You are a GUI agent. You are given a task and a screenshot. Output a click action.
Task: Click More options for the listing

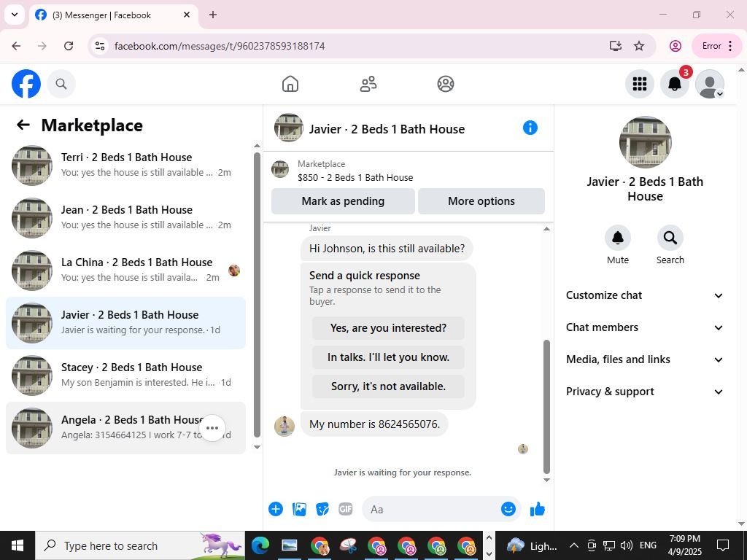(x=481, y=201)
